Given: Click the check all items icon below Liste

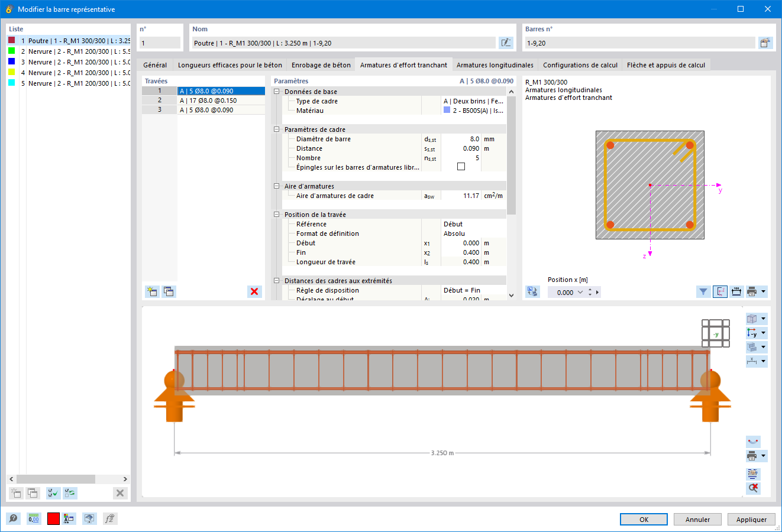Looking at the screenshot, I should 53,493.
